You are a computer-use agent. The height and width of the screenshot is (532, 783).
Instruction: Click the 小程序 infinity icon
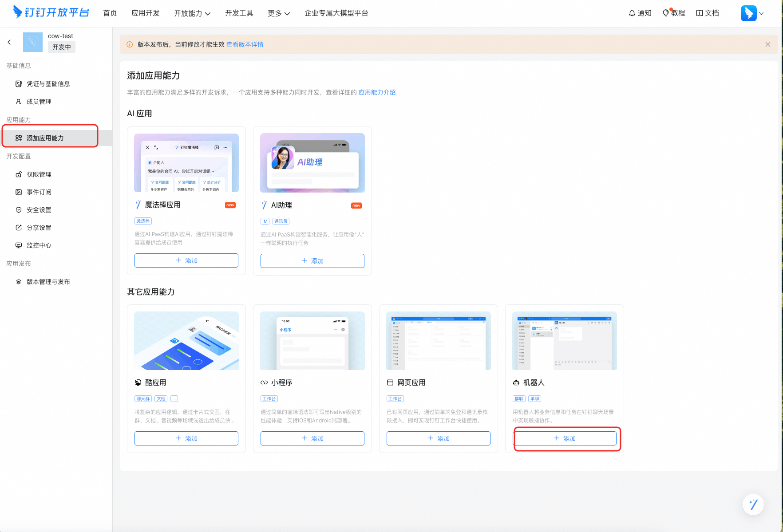[264, 382]
